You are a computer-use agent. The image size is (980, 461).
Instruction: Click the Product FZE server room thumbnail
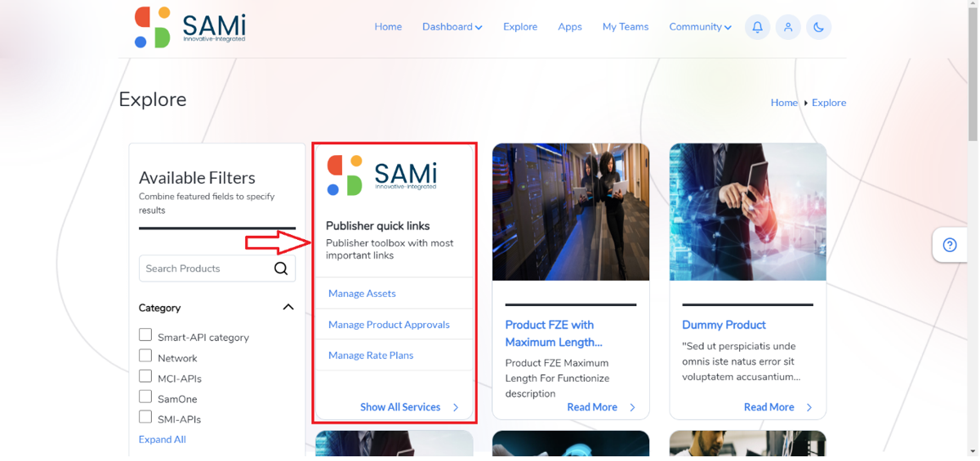point(571,212)
